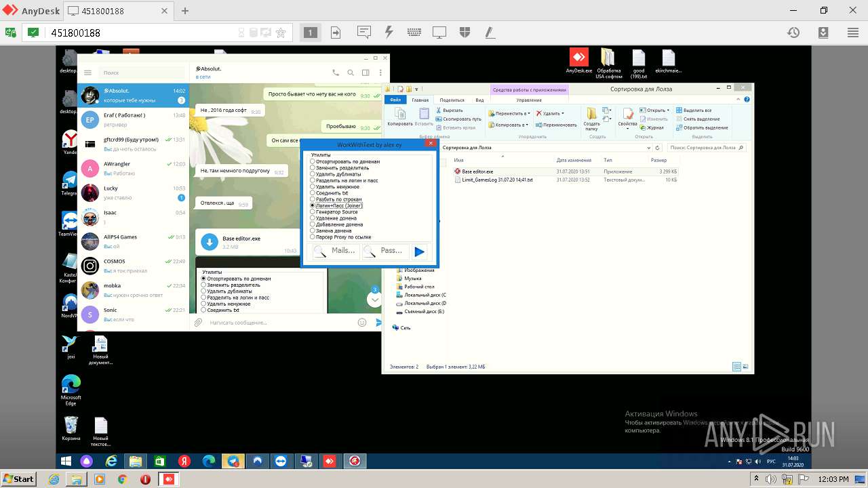
Task: Select the 451800188 AnyDesk session tab
Action: (x=120, y=11)
